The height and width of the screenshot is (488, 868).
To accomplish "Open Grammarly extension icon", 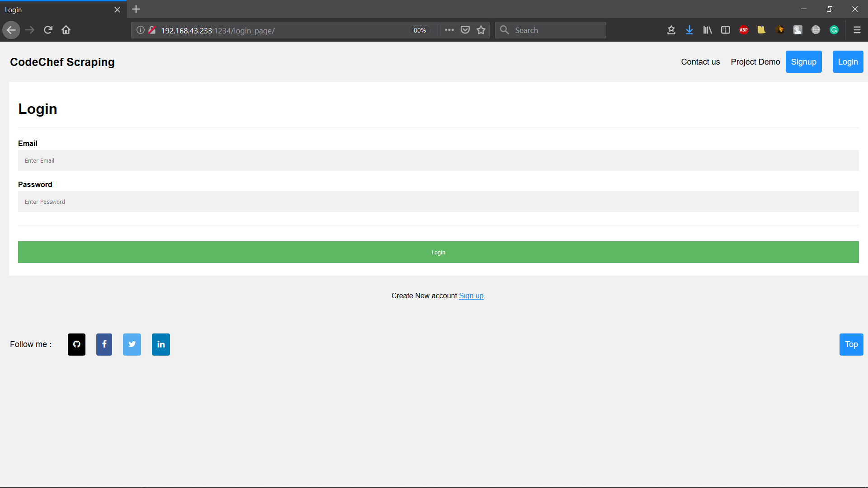I will pos(834,30).
